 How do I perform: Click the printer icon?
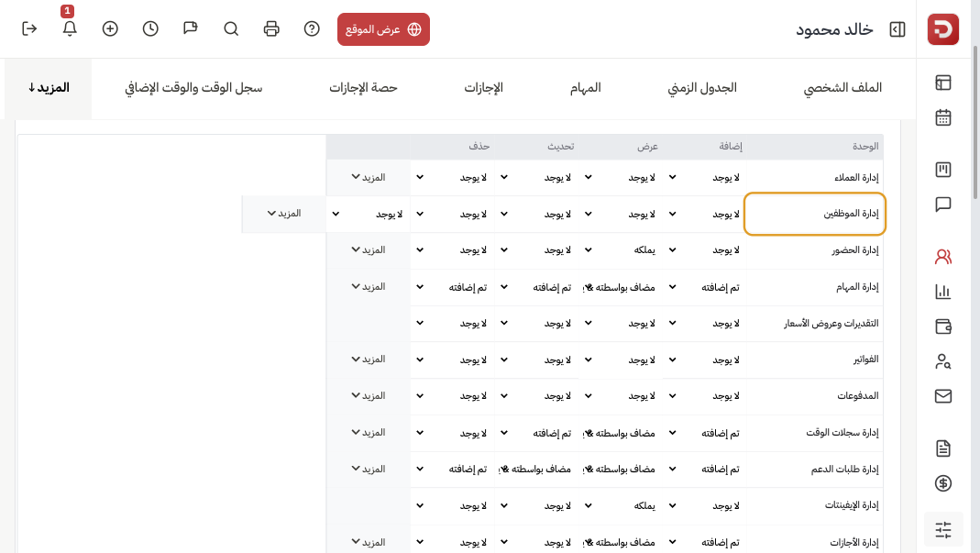tap(271, 28)
